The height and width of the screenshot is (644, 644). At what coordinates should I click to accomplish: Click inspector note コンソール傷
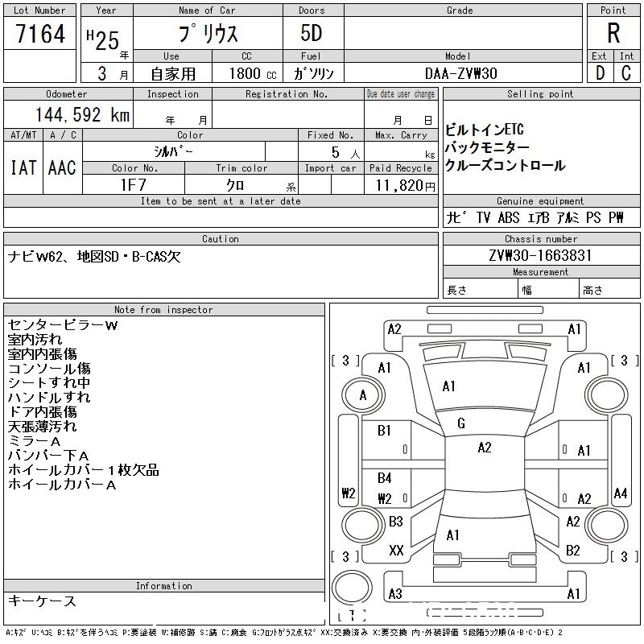(49, 369)
